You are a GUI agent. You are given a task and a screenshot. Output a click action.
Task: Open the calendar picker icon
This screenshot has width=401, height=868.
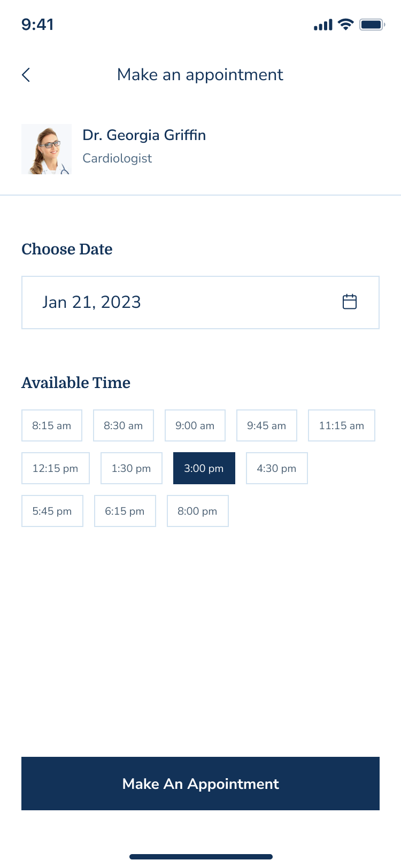(x=350, y=302)
